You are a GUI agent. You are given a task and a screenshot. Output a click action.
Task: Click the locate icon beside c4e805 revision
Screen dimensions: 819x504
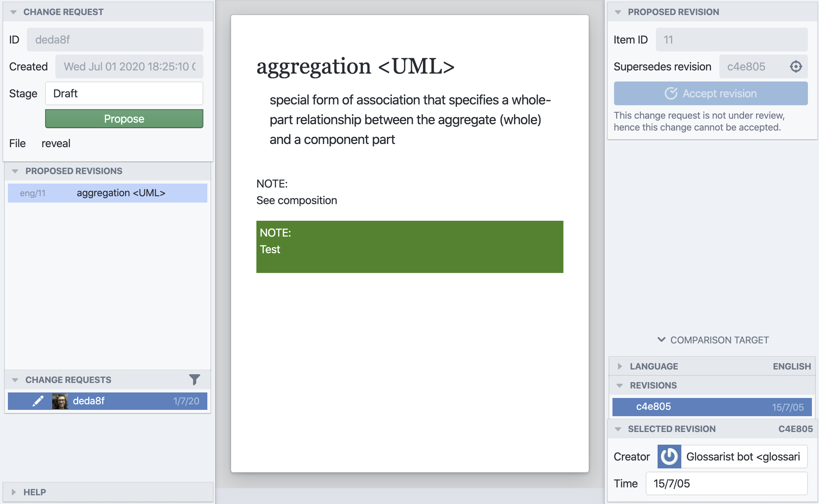click(x=796, y=66)
